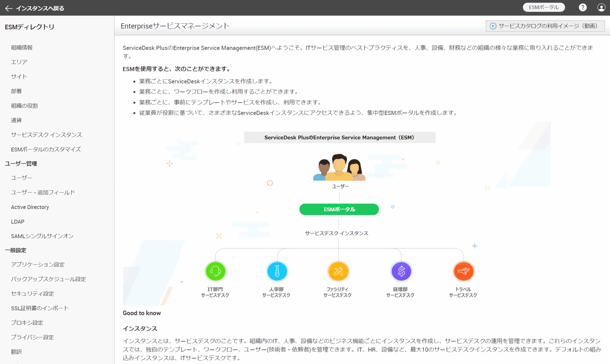Viewport: 610px width, 364px height.
Task: Select SAMLシングルサインオン from the sidebar
Action: point(42,236)
